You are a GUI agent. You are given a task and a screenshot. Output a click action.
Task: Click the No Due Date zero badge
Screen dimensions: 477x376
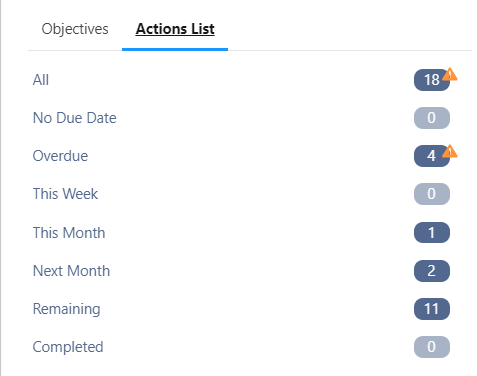point(432,118)
